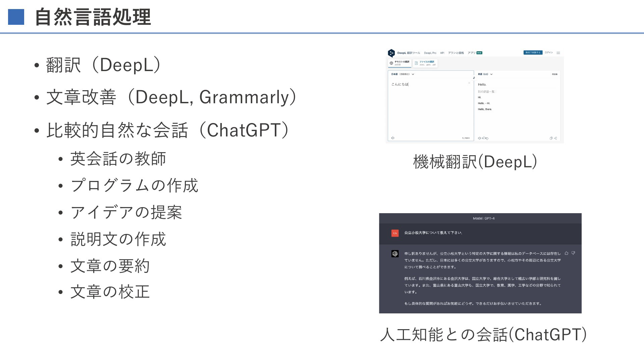Viewport: 644px width, 362px height.
Task: Give thumbs down to the DeepL translation
Action: (x=487, y=138)
